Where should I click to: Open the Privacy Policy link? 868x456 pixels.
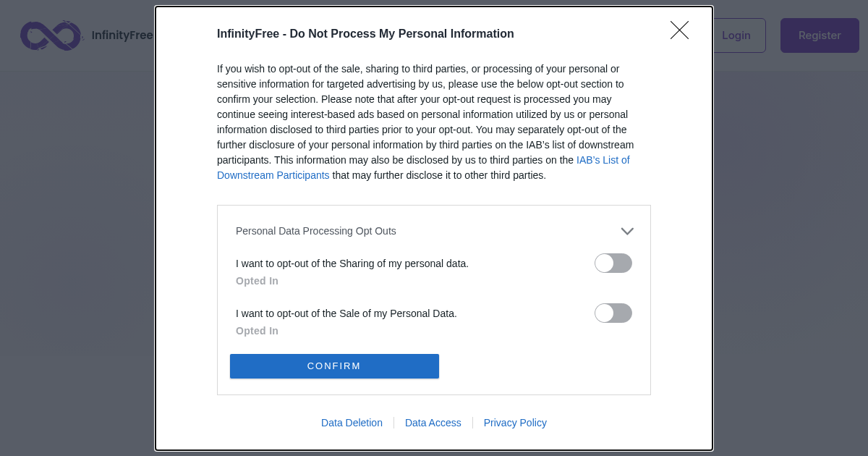click(515, 423)
